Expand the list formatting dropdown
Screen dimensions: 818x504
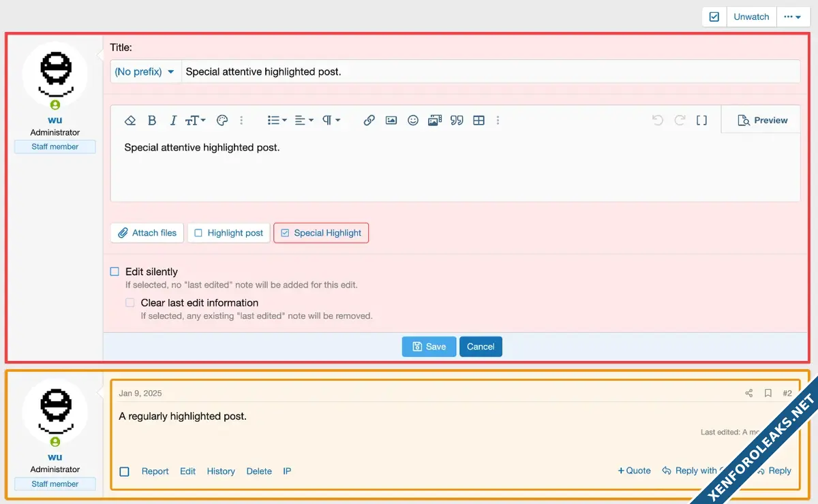pos(277,121)
